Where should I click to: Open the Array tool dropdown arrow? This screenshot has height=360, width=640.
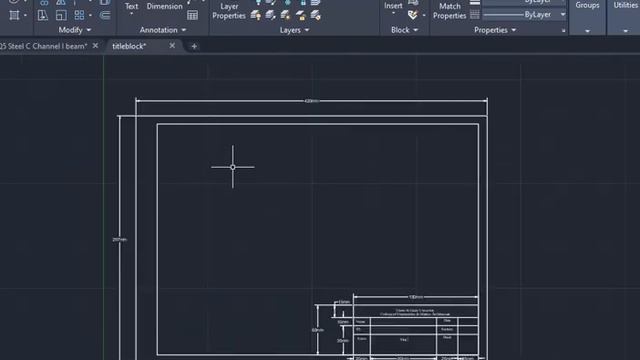(90, 16)
